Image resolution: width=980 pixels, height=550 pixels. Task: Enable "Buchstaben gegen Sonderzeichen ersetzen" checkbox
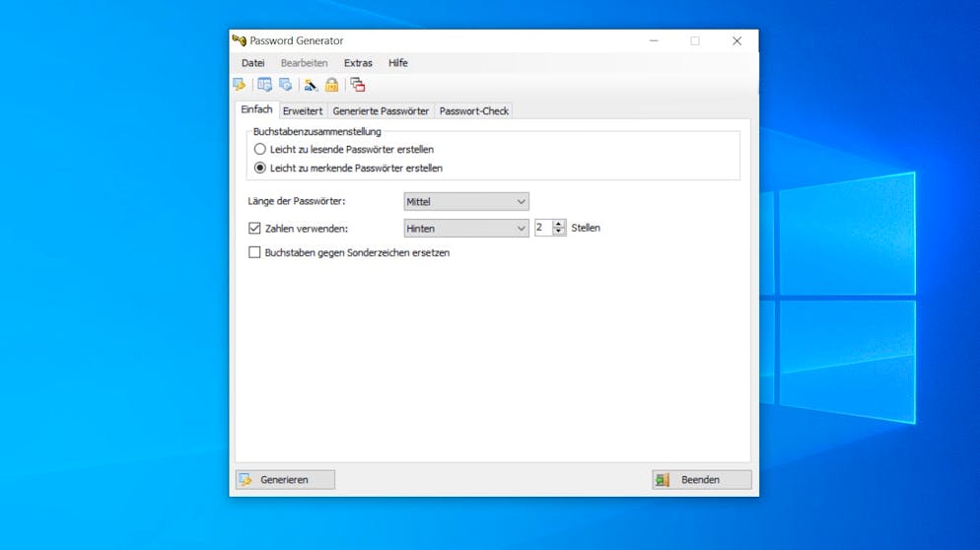coord(255,252)
